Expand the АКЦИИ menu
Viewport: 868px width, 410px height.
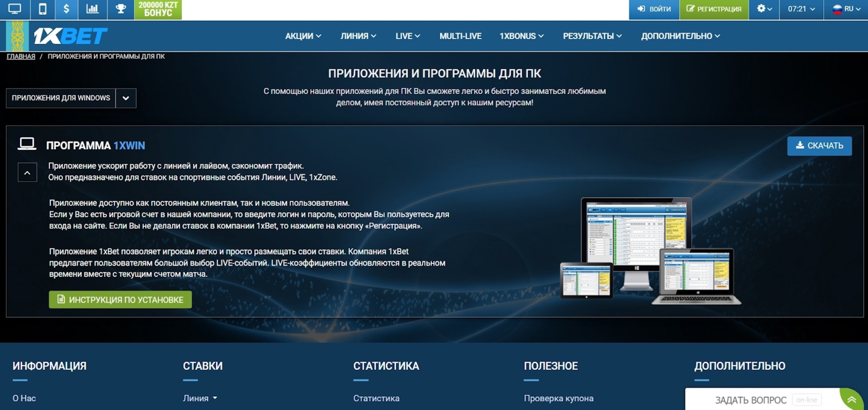pyautogui.click(x=303, y=36)
